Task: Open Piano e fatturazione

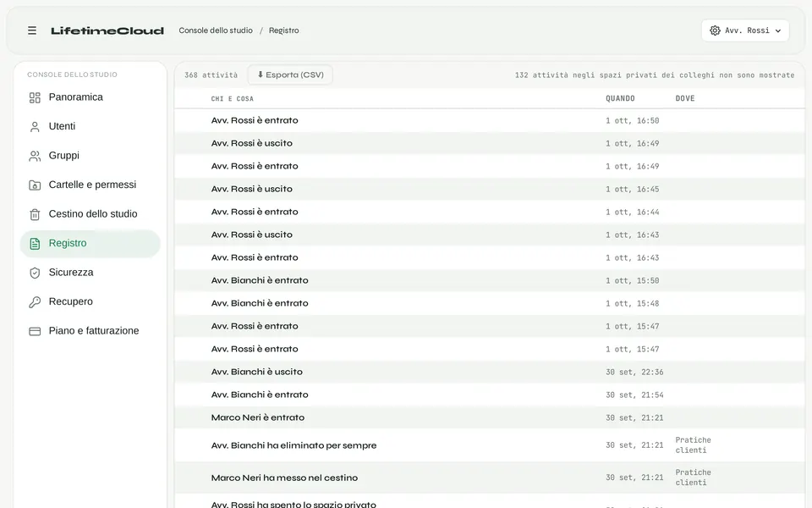Action: point(91,331)
